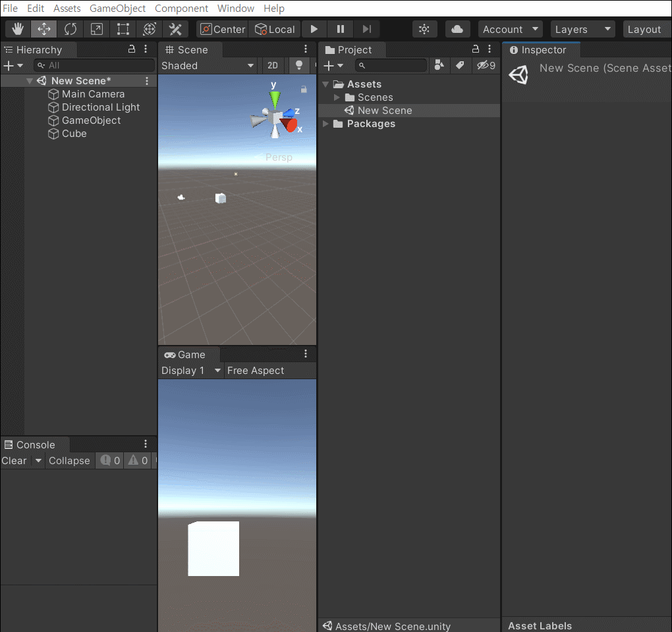Toggle pivot Center mode

pos(223,29)
